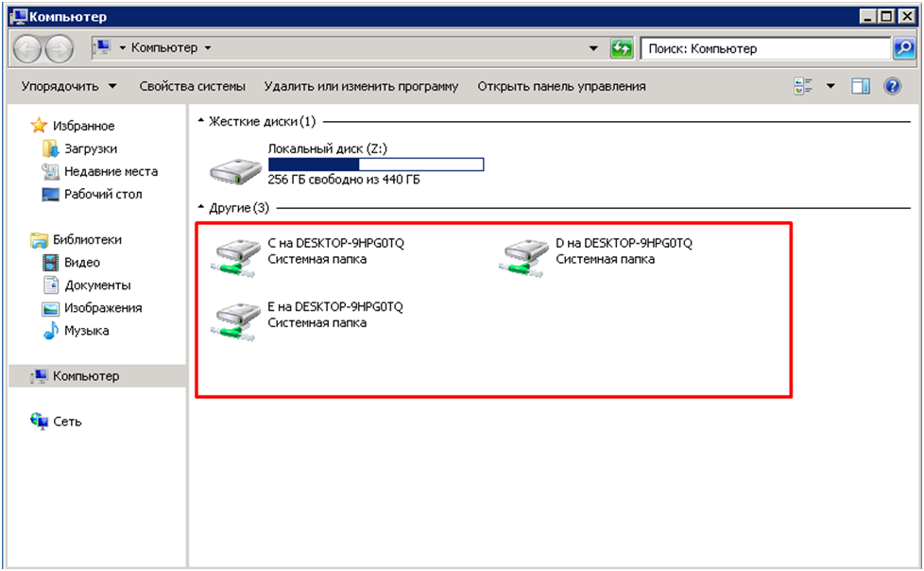Screen dimensions: 924x571
Task: Click the Z: drive capacity bar
Action: [376, 164]
